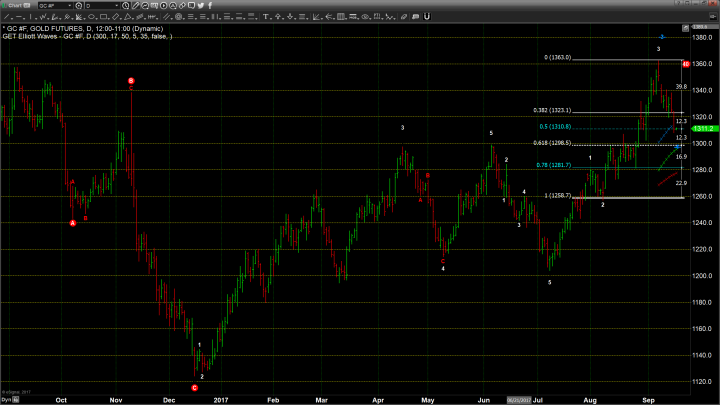Select the 0.618 (1298.5) Fibonacci level label
Viewport: 720px width, 405px height.
click(x=552, y=143)
